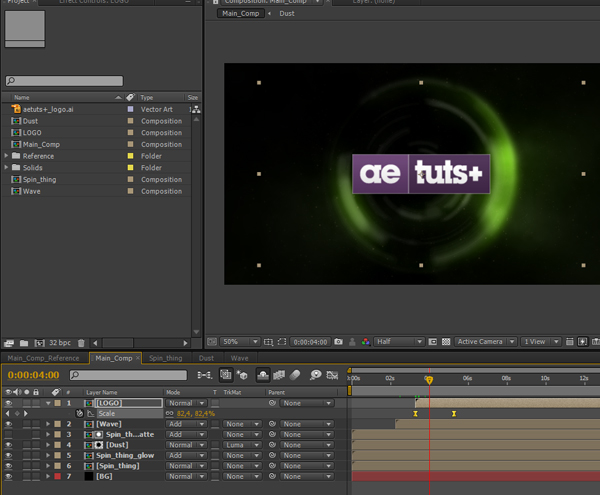
Task: Click the Main_Comp breadcrumb in the viewer
Action: click(x=241, y=13)
